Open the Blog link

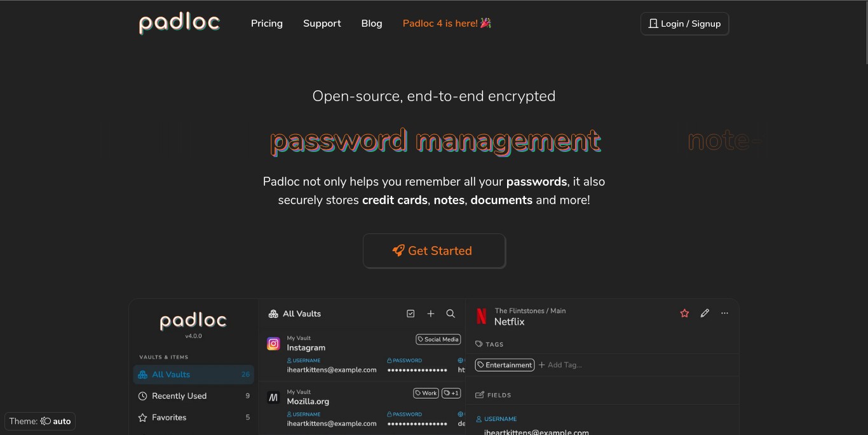coord(372,24)
